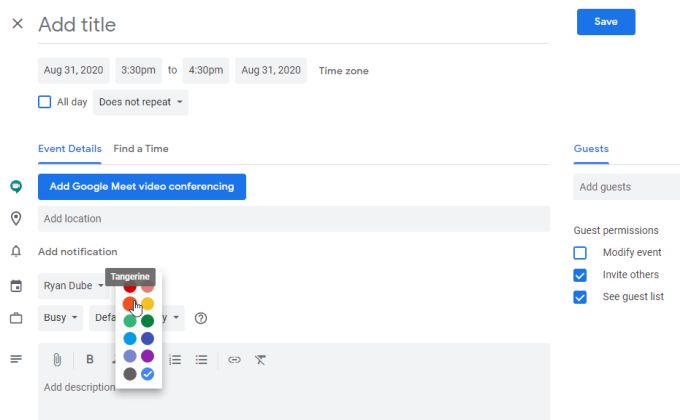Pick the yellow color swatch

[x=147, y=304]
